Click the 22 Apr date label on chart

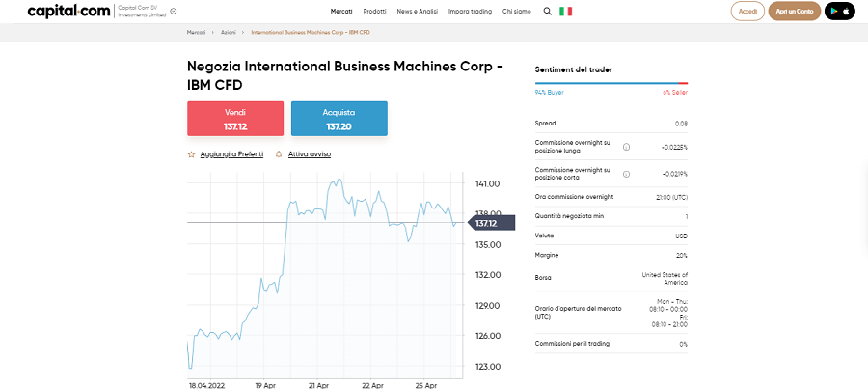[372, 384]
